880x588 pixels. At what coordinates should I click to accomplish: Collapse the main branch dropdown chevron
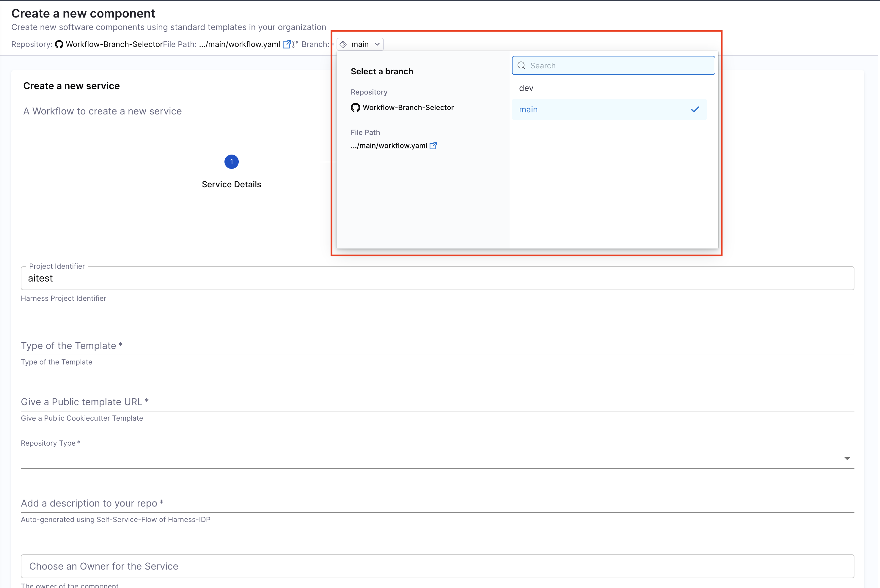pos(377,44)
